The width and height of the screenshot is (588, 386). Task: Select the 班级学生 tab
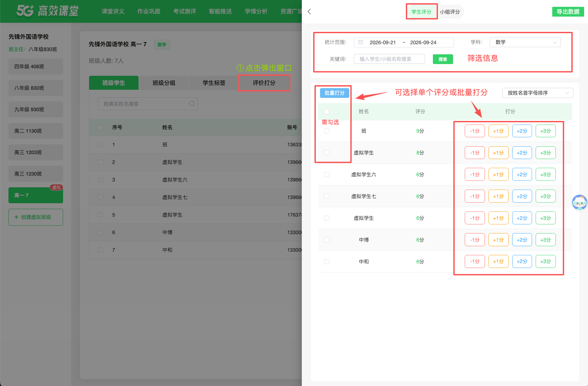[114, 83]
